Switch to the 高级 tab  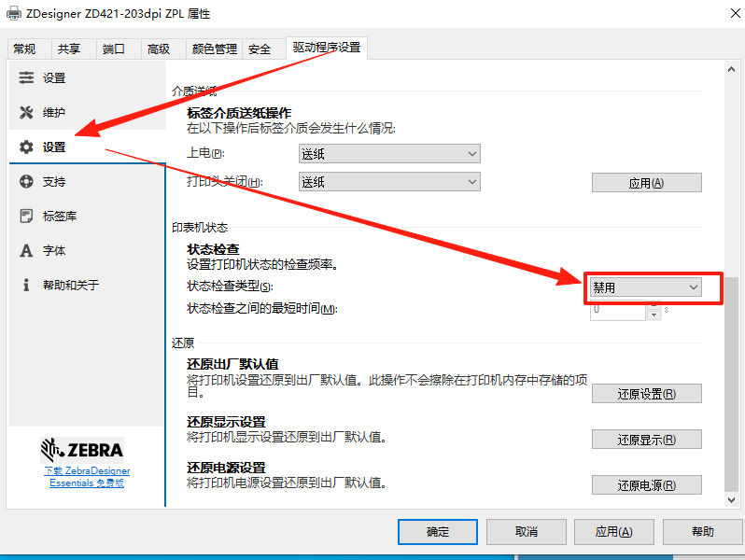tap(159, 49)
